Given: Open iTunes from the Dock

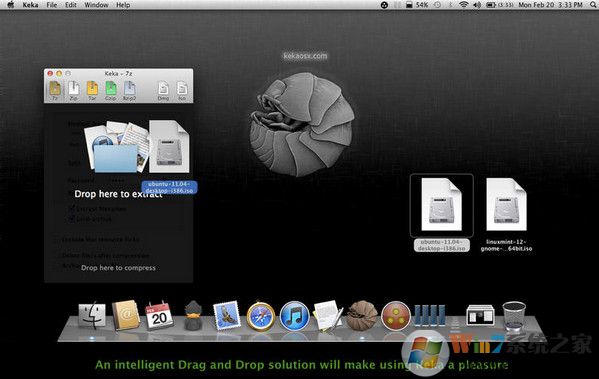Looking at the screenshot, I should click(295, 316).
